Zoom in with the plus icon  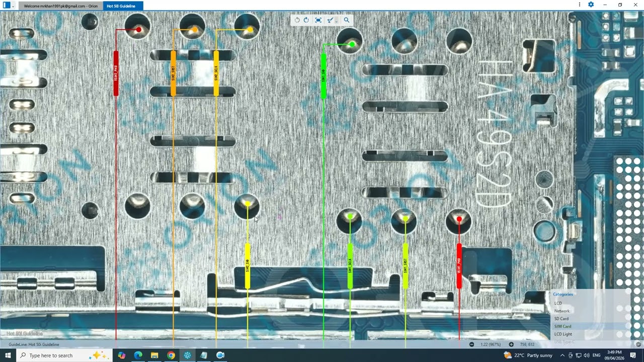coord(511,344)
